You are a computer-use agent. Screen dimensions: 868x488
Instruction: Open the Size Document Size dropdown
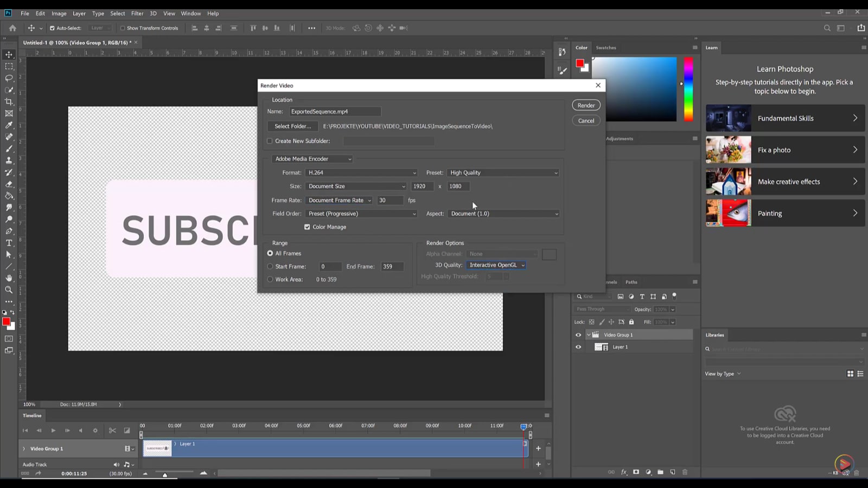coord(356,186)
